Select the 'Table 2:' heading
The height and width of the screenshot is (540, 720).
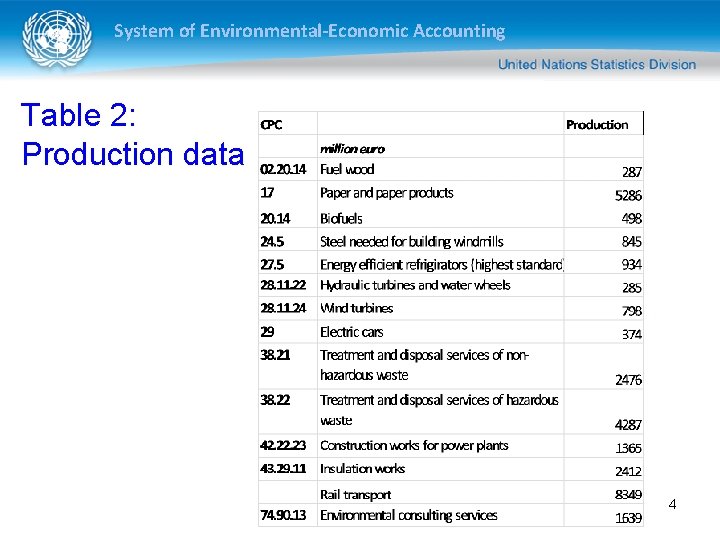[x=79, y=115]
